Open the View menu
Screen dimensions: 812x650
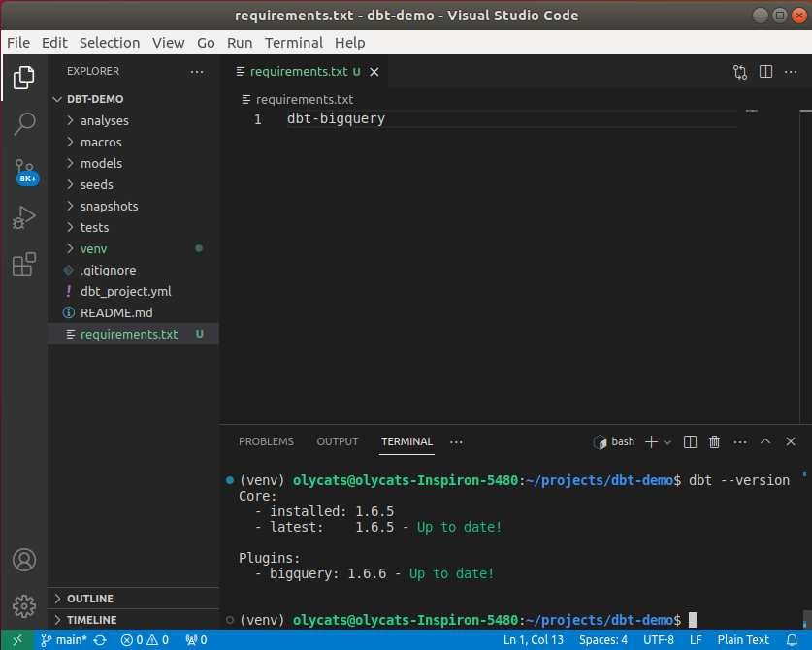168,43
